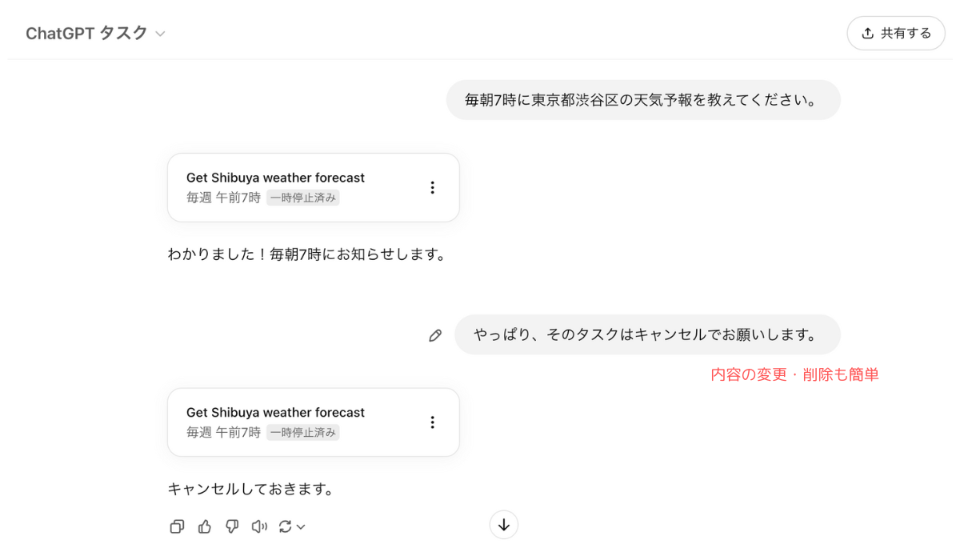Click the scroll-to-bottom down arrow button
960x560 pixels.
pyautogui.click(x=504, y=525)
